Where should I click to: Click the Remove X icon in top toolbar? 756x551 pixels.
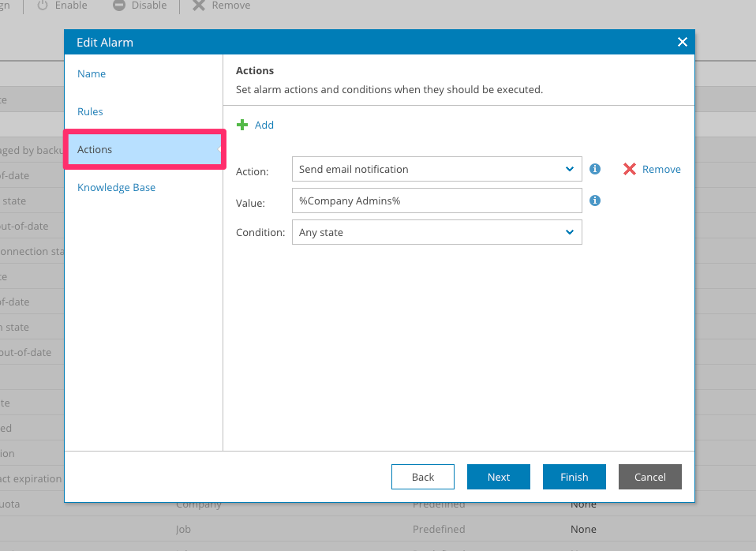pos(198,6)
